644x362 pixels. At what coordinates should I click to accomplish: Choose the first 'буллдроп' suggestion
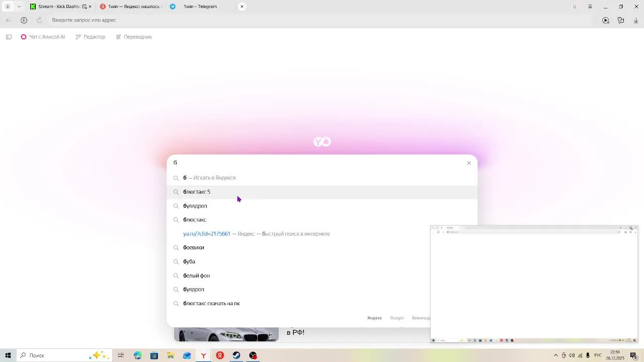tap(322, 206)
